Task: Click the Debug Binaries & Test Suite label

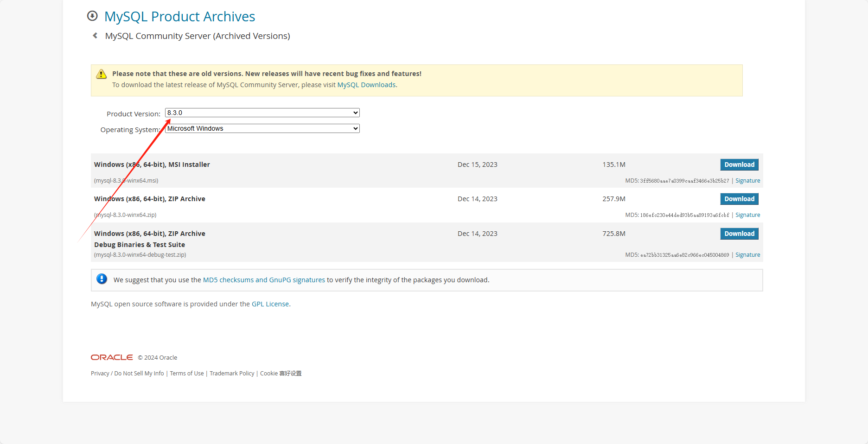Action: [x=140, y=245]
